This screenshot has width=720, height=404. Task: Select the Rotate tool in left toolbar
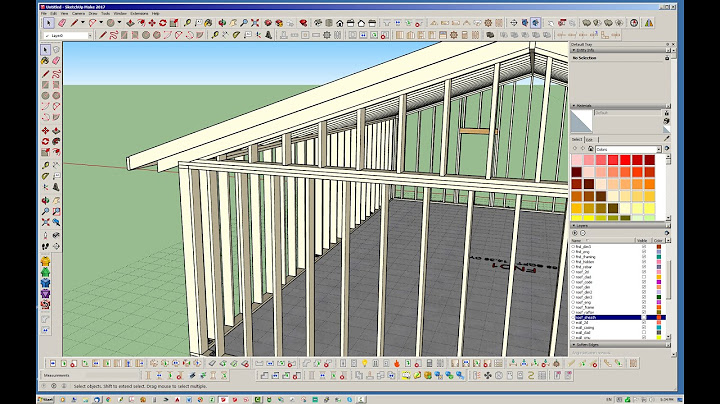45,141
